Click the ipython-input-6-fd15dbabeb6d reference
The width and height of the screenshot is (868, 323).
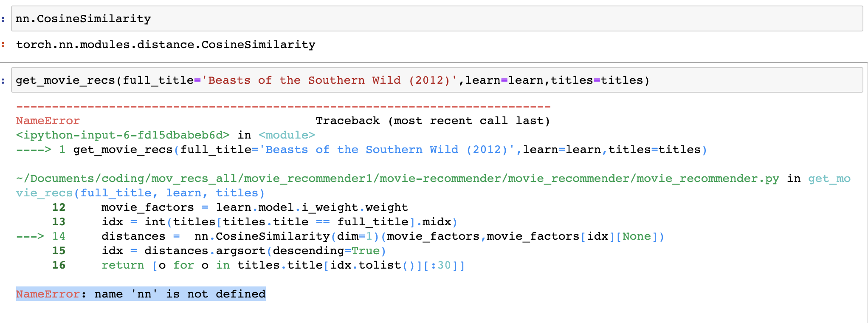pyautogui.click(x=123, y=135)
